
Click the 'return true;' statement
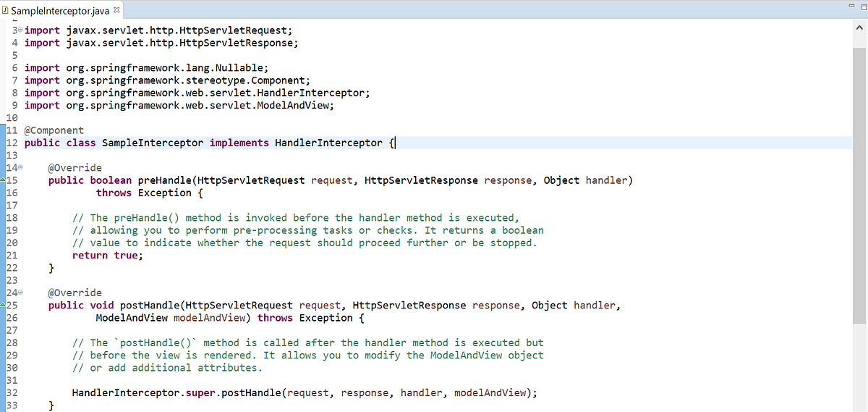(x=108, y=255)
